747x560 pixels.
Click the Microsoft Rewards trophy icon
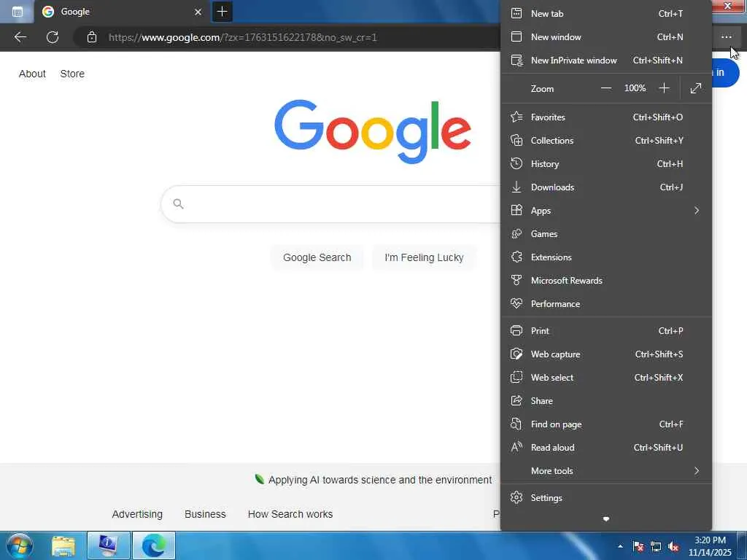(x=516, y=280)
